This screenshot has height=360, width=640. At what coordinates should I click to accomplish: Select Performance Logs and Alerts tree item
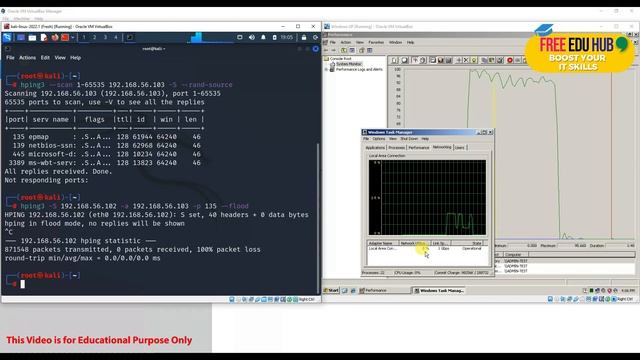[x=359, y=69]
